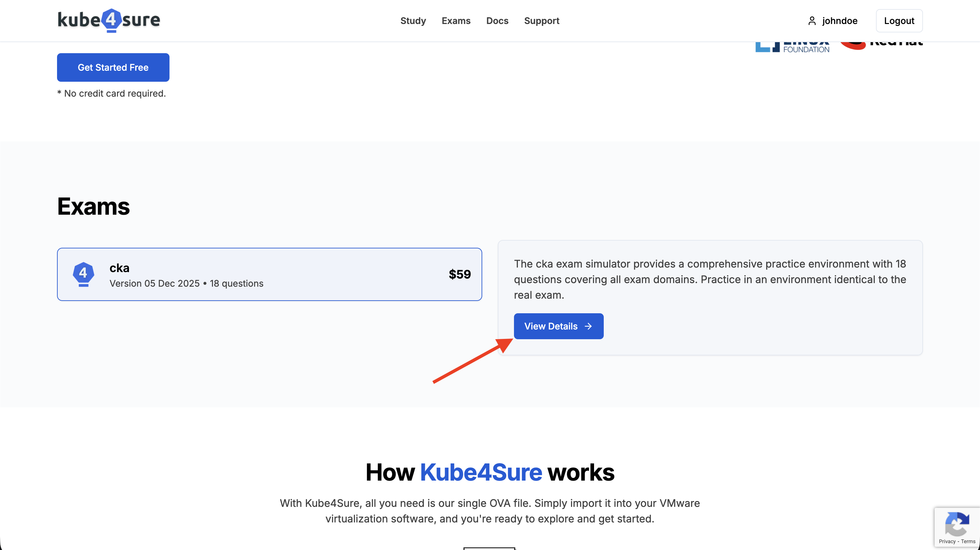This screenshot has width=980, height=550.
Task: Click "Version 05 Dec 2025 • 18 questions" text
Action: (186, 283)
